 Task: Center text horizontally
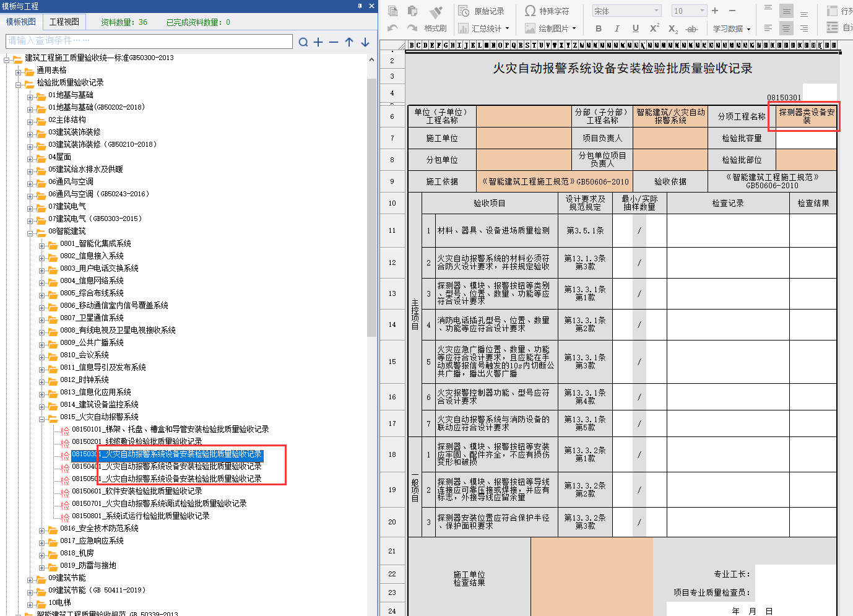click(x=786, y=28)
